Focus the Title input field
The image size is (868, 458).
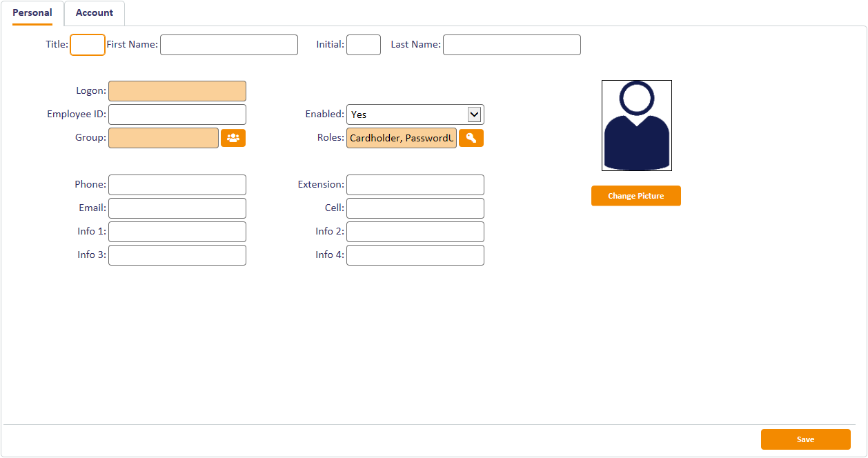88,45
